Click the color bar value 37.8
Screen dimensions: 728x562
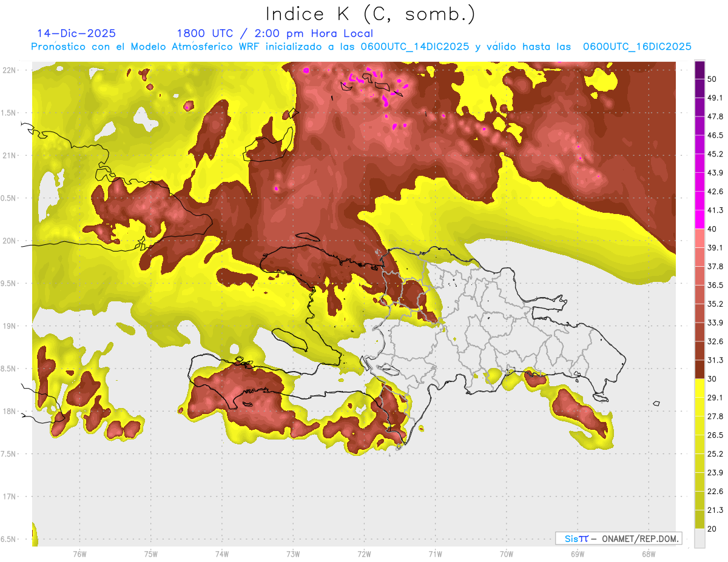click(x=715, y=266)
